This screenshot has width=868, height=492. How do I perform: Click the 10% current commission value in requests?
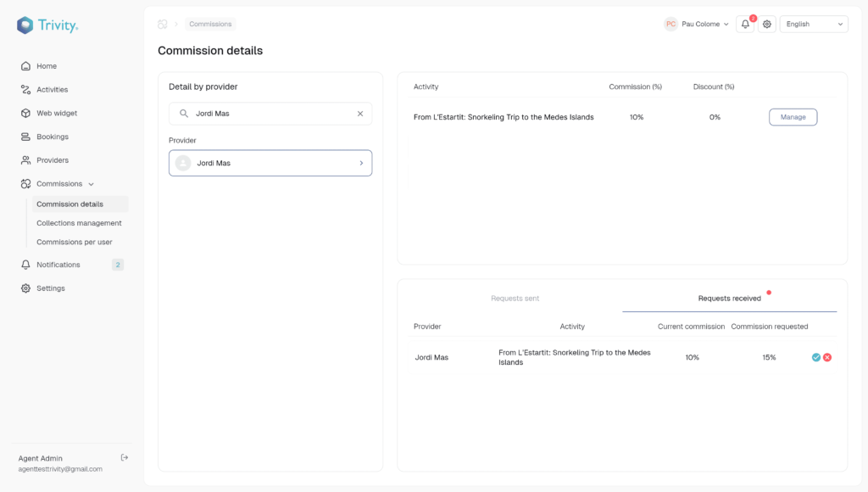click(692, 357)
